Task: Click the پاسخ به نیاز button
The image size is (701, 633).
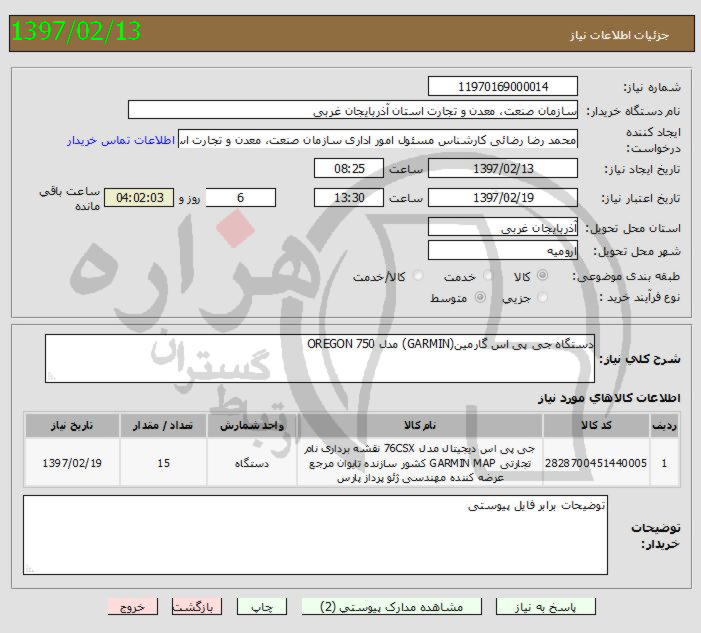Action: click(x=545, y=607)
